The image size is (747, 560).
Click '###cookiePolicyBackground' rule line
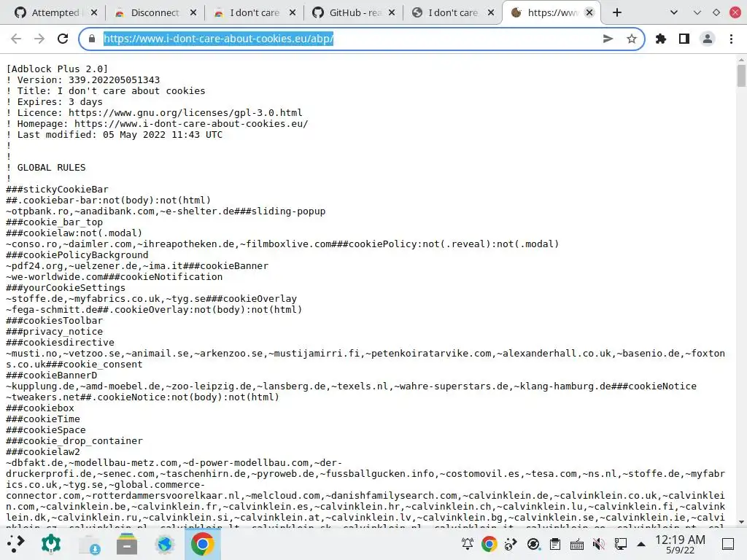tap(77, 255)
